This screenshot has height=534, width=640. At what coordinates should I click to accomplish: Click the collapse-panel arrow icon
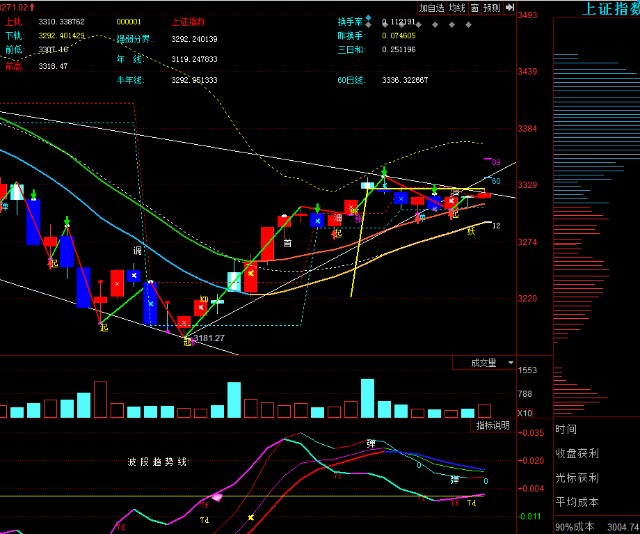[510, 8]
